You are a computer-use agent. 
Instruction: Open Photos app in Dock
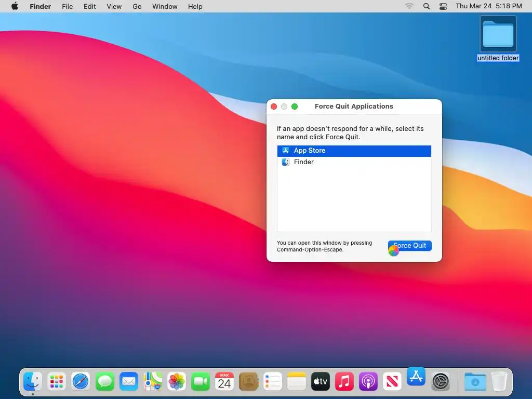click(x=177, y=381)
